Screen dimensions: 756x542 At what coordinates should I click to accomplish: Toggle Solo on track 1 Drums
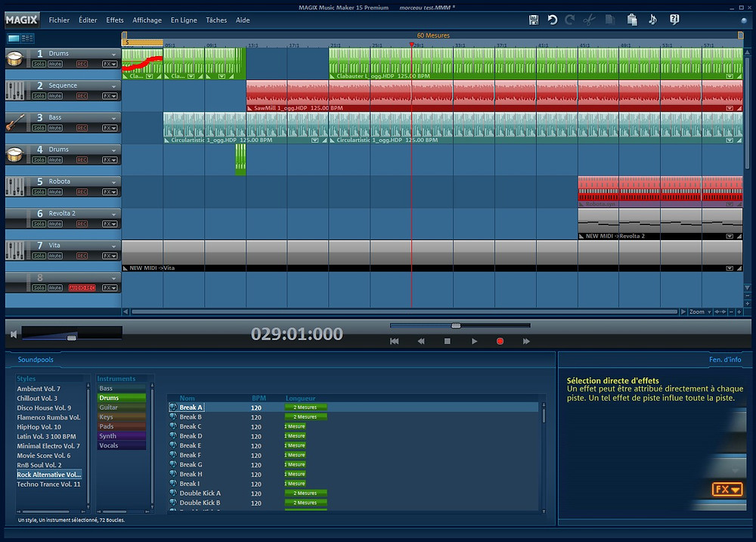coord(39,64)
